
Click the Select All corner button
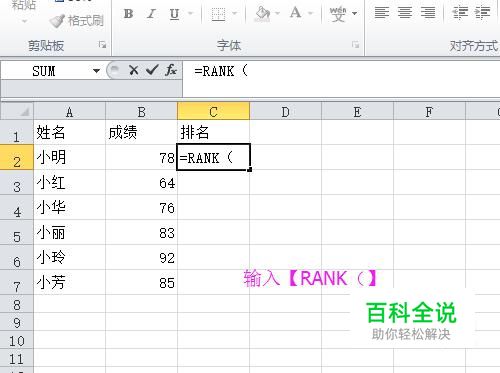tap(17, 111)
